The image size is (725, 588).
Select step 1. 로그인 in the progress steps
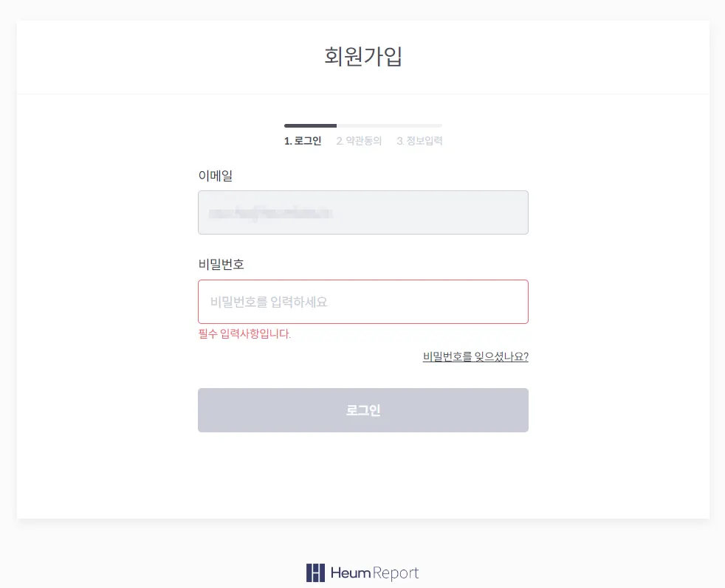(303, 141)
